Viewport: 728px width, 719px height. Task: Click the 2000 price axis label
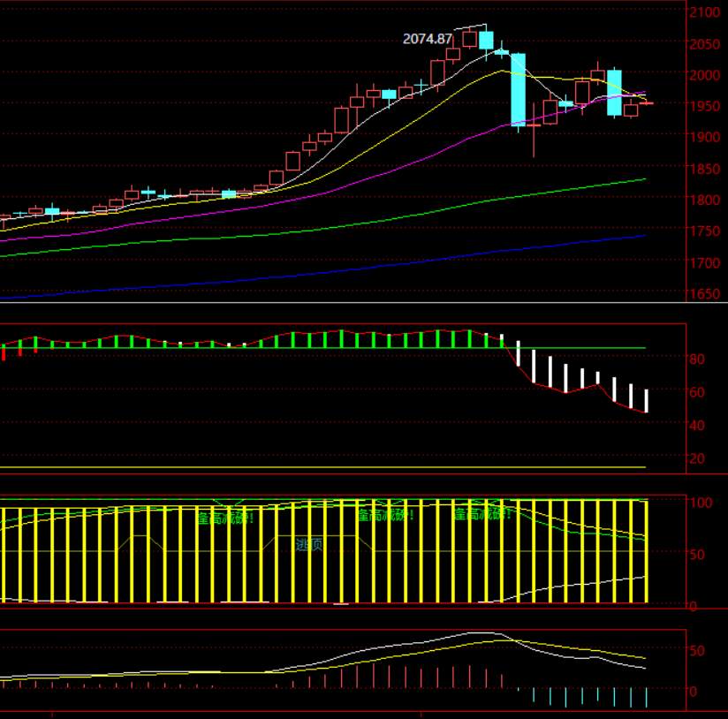click(x=704, y=75)
